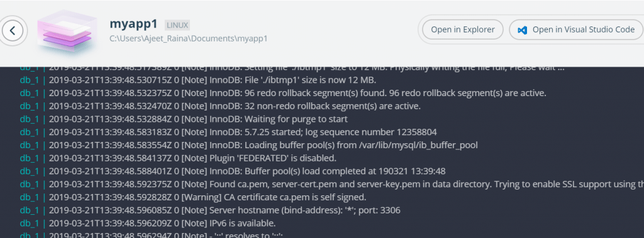Open in Visual Studio Code button text
Viewport: 644px width, 238px height.
tap(584, 30)
